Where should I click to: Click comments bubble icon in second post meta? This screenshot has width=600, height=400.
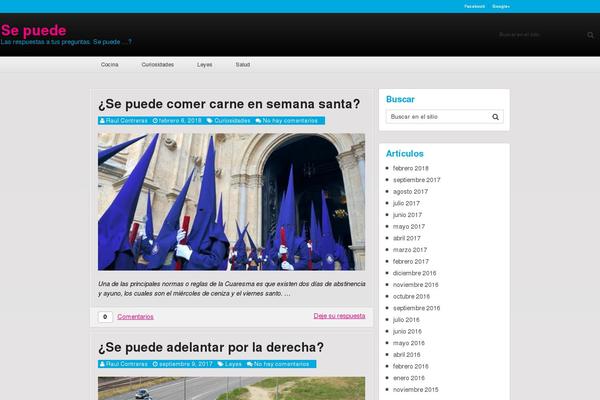pos(249,364)
